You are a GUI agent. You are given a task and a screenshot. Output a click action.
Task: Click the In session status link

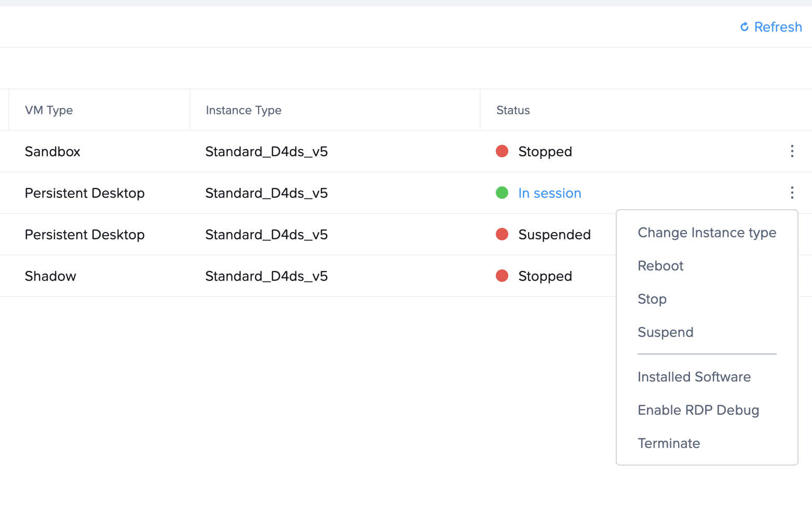point(550,193)
